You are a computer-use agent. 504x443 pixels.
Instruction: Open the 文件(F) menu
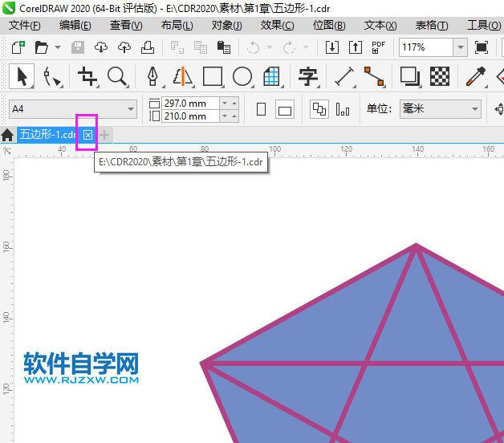pos(24,25)
